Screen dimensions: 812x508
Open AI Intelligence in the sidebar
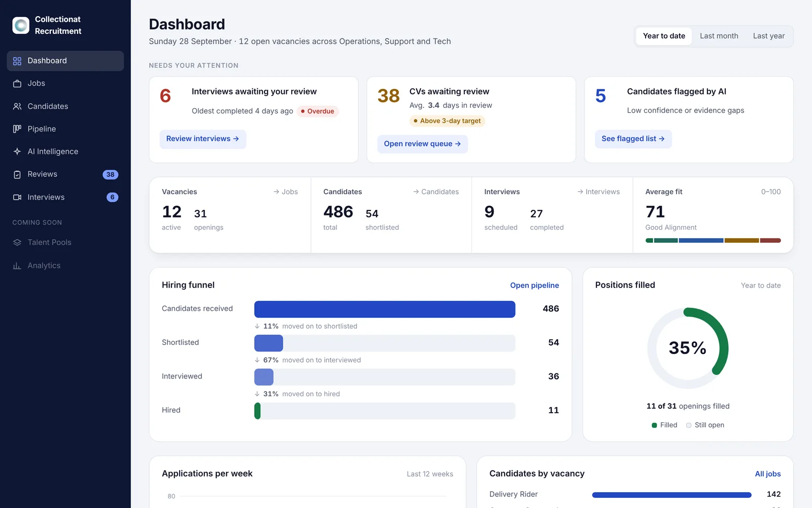(x=65, y=151)
